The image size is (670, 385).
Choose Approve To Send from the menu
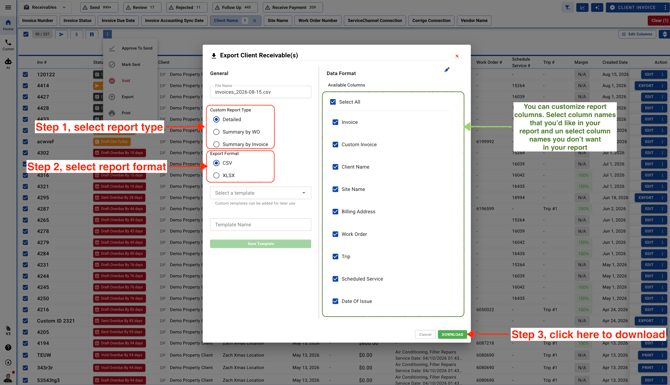click(x=131, y=48)
